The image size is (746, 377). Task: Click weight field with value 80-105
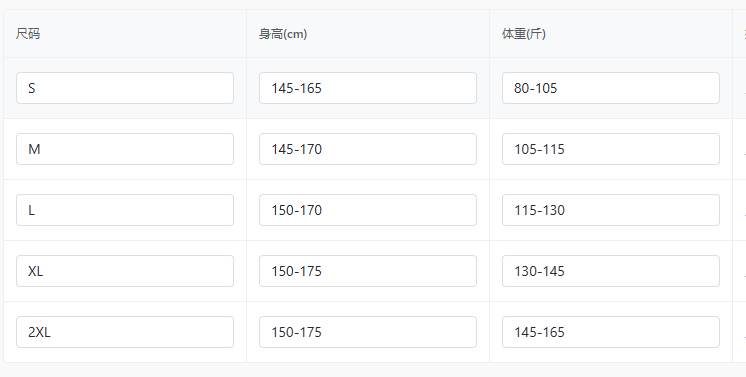click(x=611, y=88)
